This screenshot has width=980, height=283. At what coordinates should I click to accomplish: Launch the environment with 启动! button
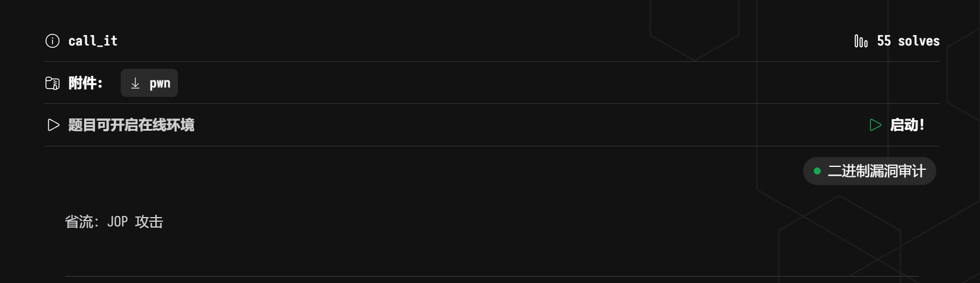click(x=897, y=125)
